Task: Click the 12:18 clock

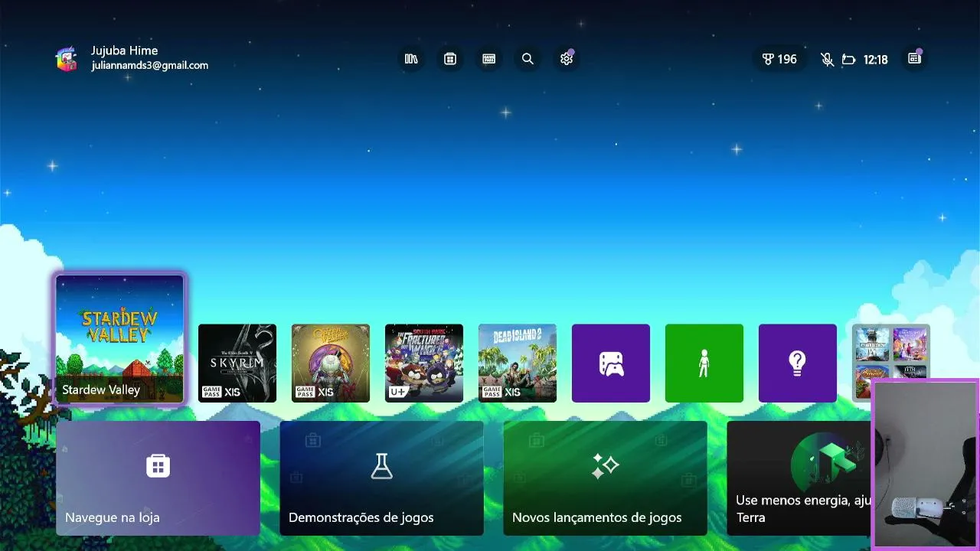Action: click(875, 60)
